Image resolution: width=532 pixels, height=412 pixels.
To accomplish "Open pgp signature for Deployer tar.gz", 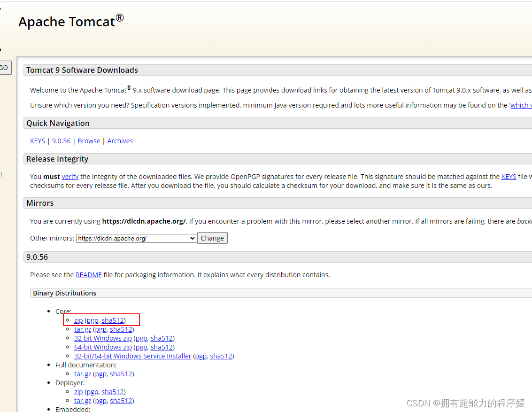I will click(101, 400).
